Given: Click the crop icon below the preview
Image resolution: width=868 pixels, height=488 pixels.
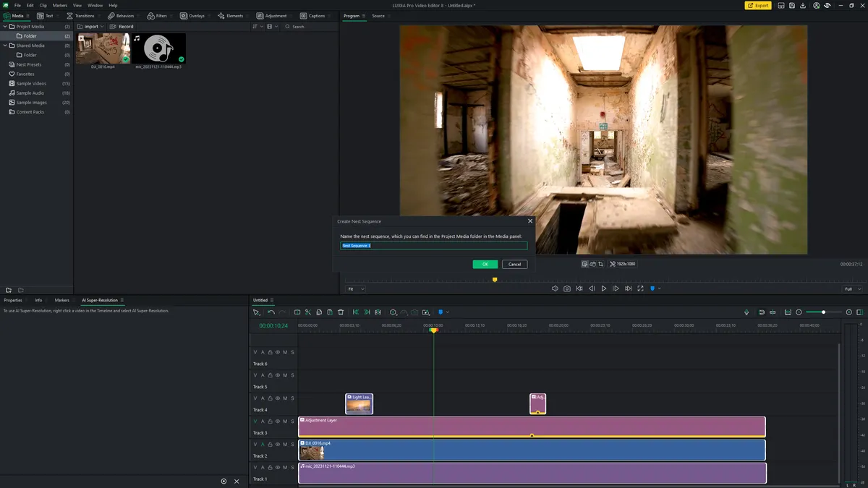Looking at the screenshot, I should (x=601, y=264).
